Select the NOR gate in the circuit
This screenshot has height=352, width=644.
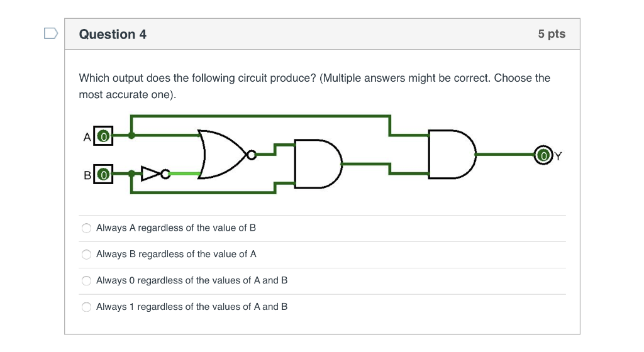pos(222,154)
